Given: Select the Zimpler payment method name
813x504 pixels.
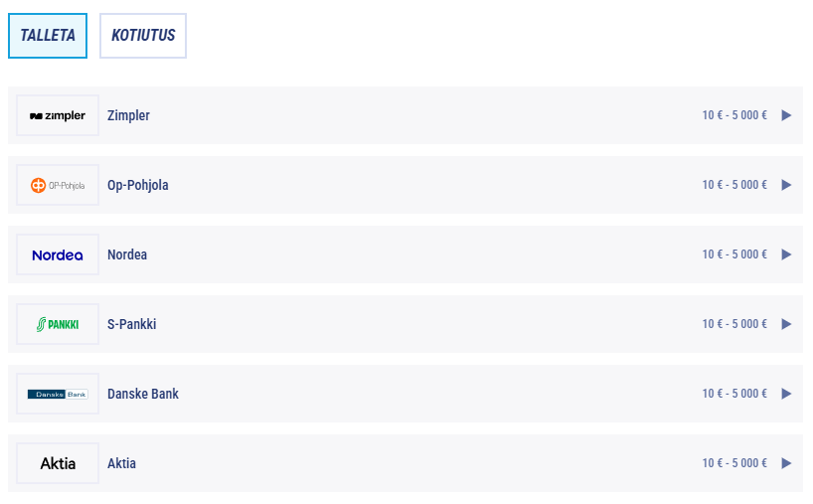Looking at the screenshot, I should coord(128,115).
